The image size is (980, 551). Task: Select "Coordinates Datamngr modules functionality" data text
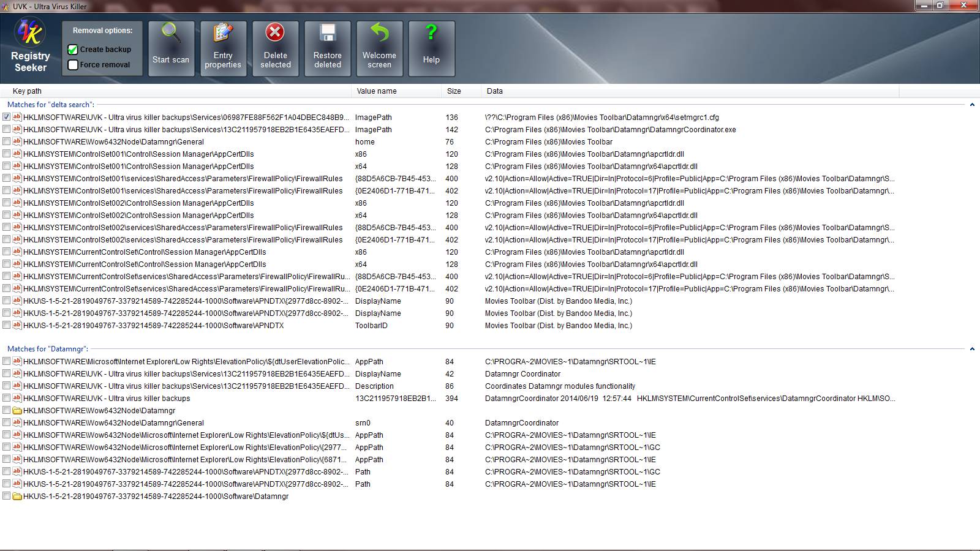tap(560, 386)
